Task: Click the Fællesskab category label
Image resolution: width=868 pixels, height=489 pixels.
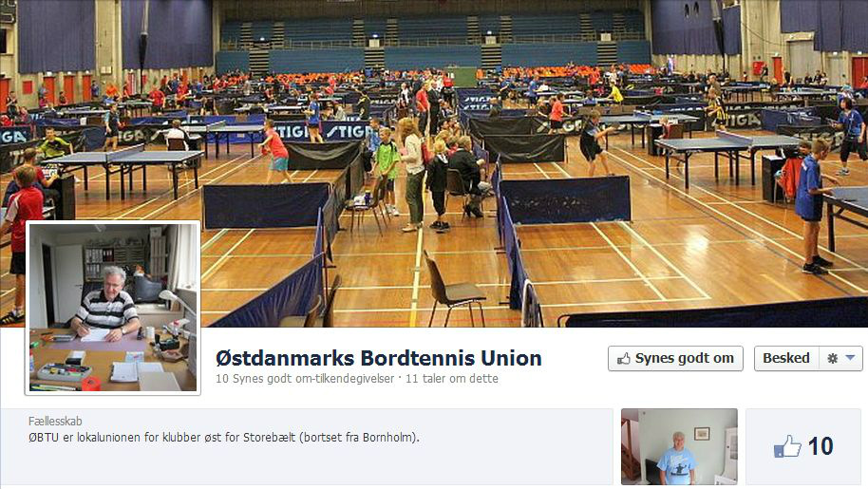Action: (x=55, y=421)
